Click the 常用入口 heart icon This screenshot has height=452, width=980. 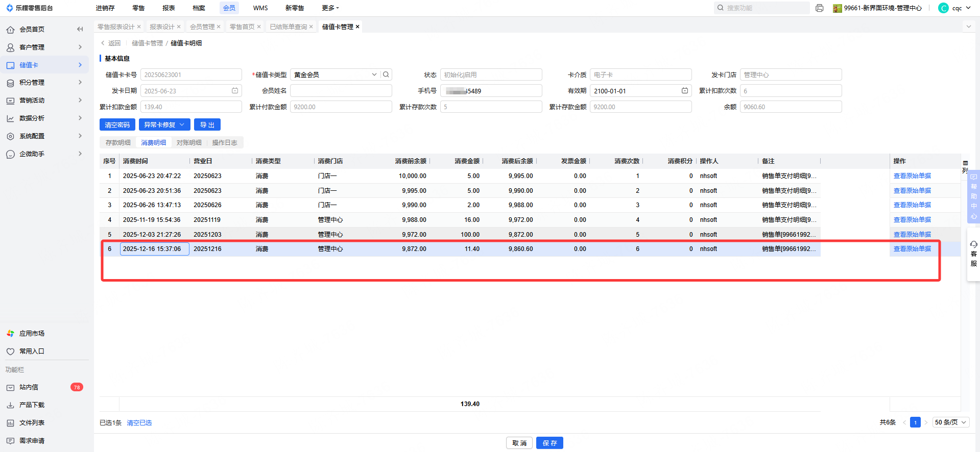(x=10, y=351)
